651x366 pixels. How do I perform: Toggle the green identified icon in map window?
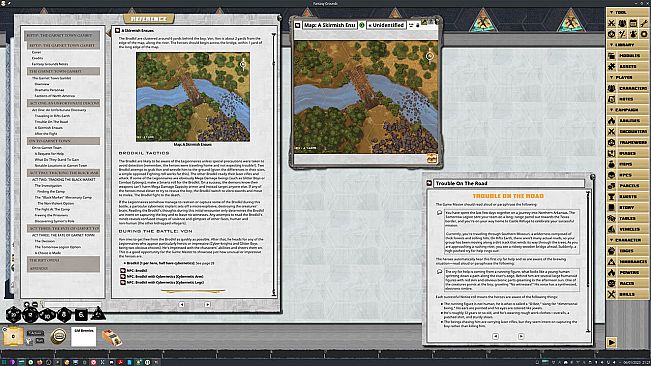[362, 25]
